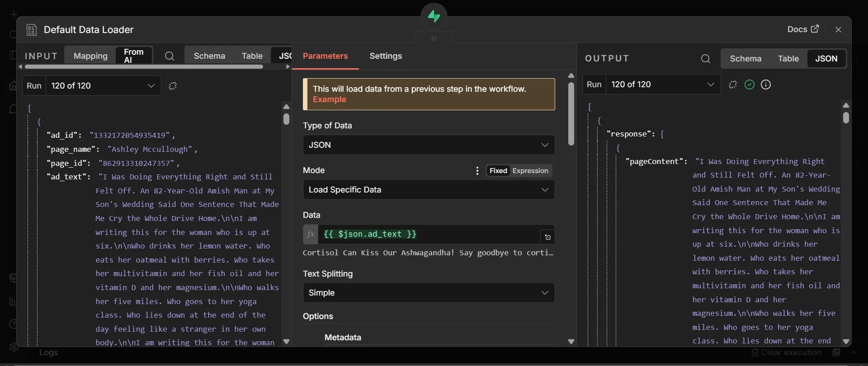The image size is (868, 366).
Task: Click input JSON scroll down arrow
Action: 286,342
